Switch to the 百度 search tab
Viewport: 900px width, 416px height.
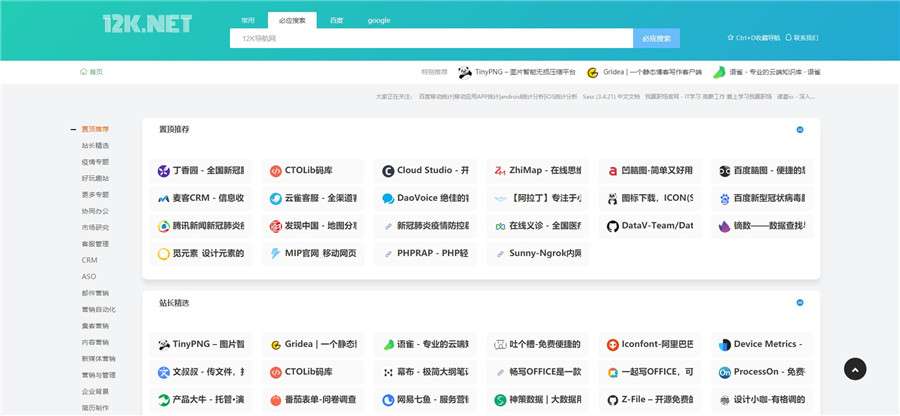click(336, 20)
